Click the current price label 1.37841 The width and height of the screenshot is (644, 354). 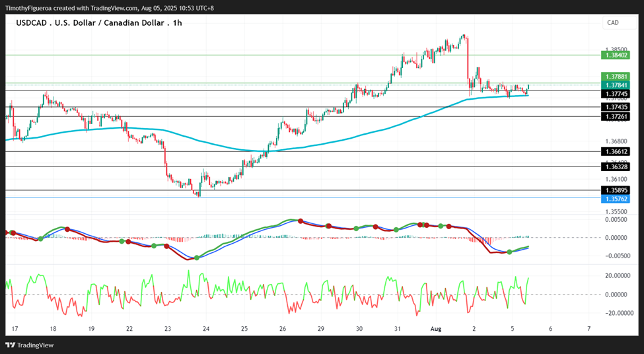[x=614, y=85]
